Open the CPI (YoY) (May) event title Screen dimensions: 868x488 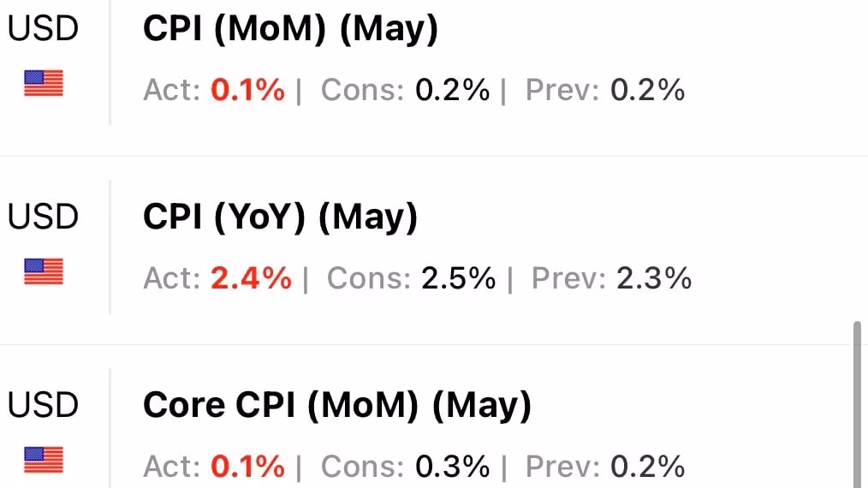(280, 218)
